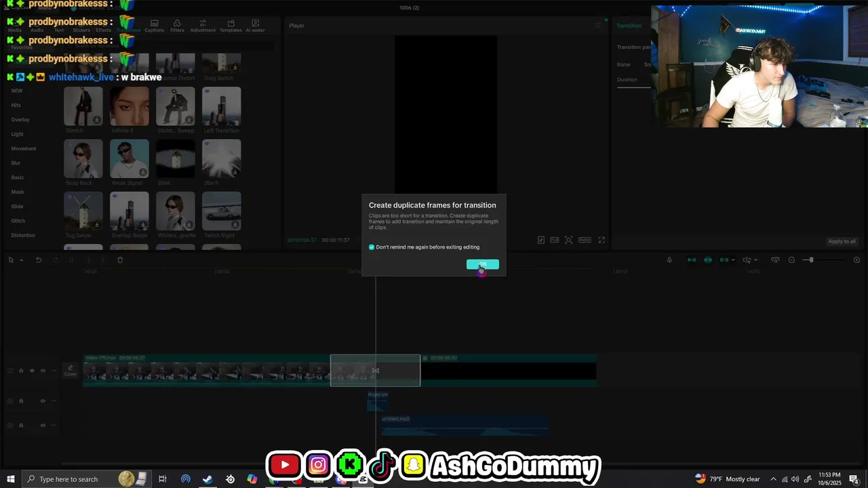This screenshot has width=868, height=488.
Task: Select the Basic transitions category
Action: coord(18,178)
